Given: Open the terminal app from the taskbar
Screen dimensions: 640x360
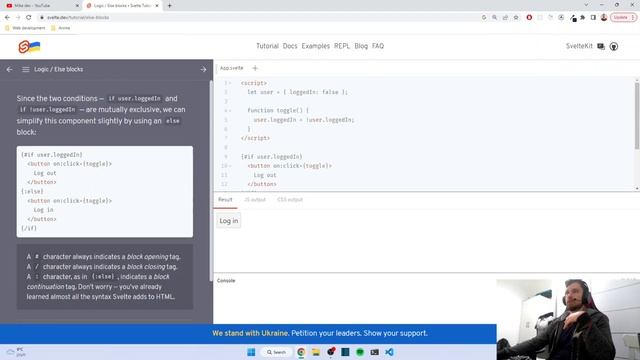Looking at the screenshot, I should [x=374, y=352].
